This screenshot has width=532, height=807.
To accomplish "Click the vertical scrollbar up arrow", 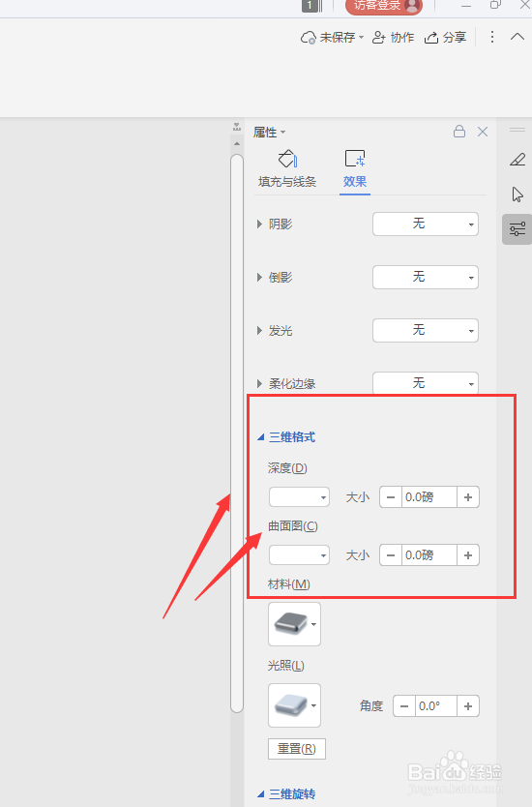I will coord(237,143).
